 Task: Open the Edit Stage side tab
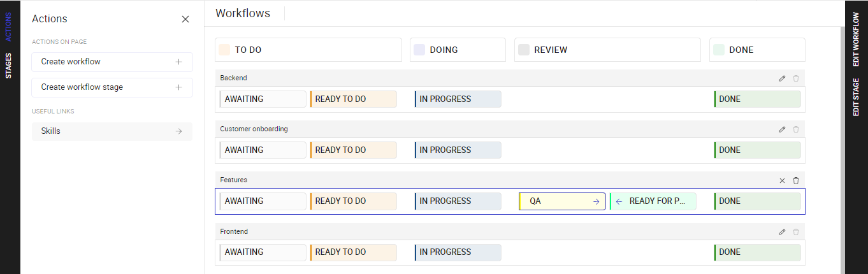pos(856,97)
